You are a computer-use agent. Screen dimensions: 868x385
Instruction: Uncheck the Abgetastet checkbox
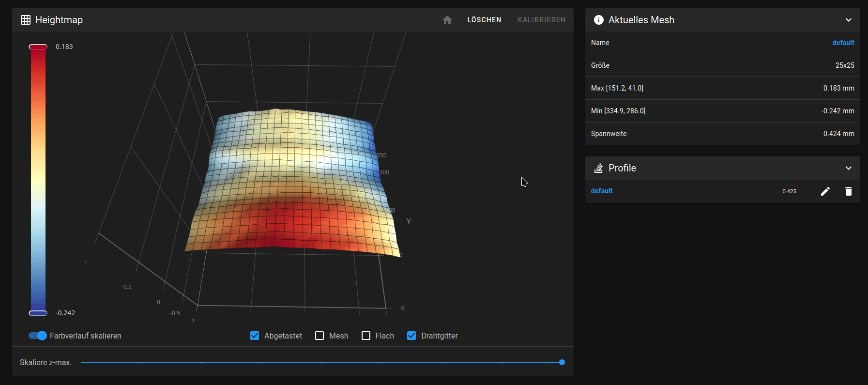point(255,336)
